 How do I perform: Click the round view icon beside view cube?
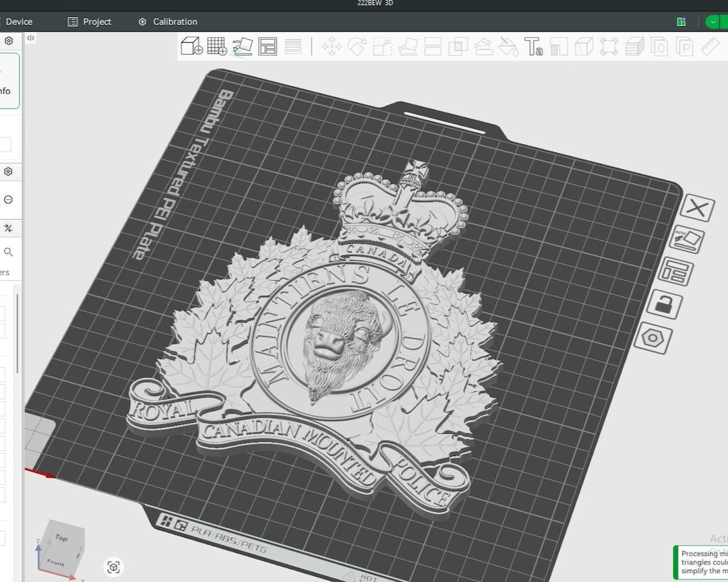pos(113,567)
